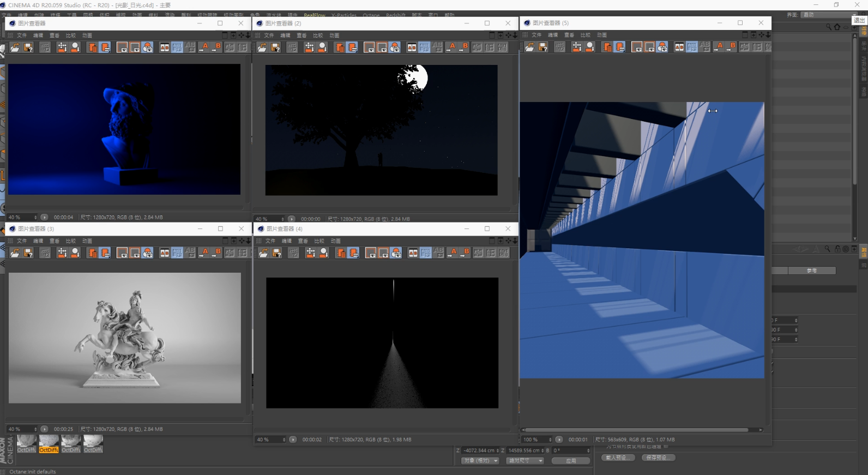Click clear history notebook icon in Picture Viewer (2)
Screen dimensions: 868x475
pos(352,47)
